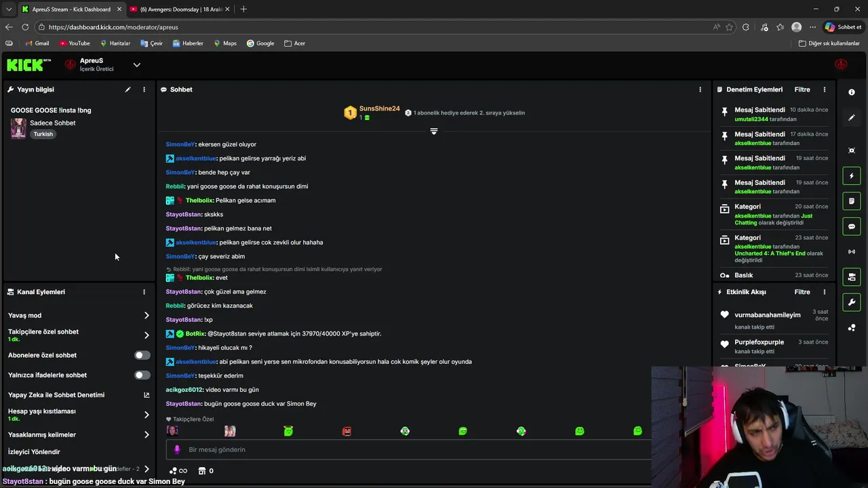The width and height of the screenshot is (868, 488).
Task: Open the Gmail bookmark
Action: pyautogui.click(x=37, y=43)
